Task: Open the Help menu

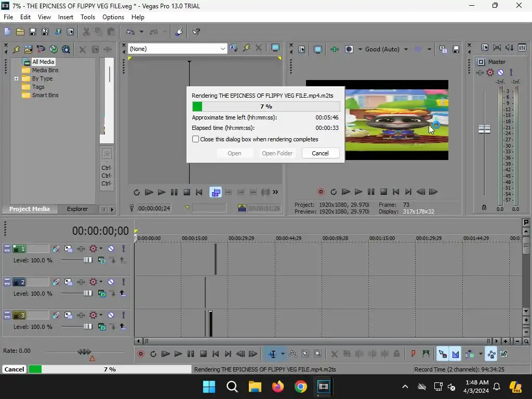Action: click(138, 17)
